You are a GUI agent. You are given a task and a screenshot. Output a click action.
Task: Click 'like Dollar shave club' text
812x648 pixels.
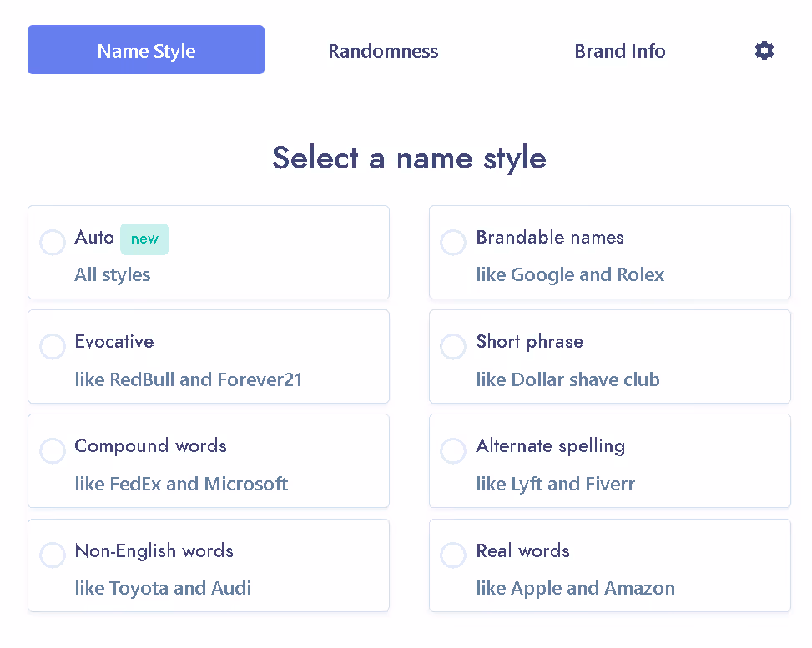click(x=568, y=379)
